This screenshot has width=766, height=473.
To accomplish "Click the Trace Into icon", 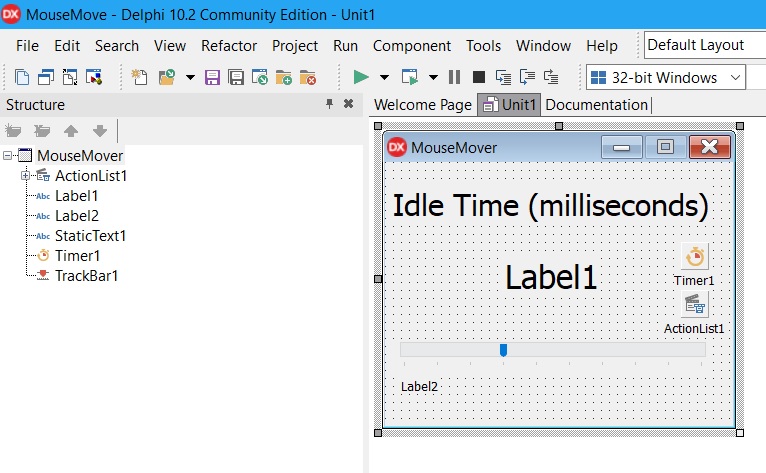I will pos(503,77).
